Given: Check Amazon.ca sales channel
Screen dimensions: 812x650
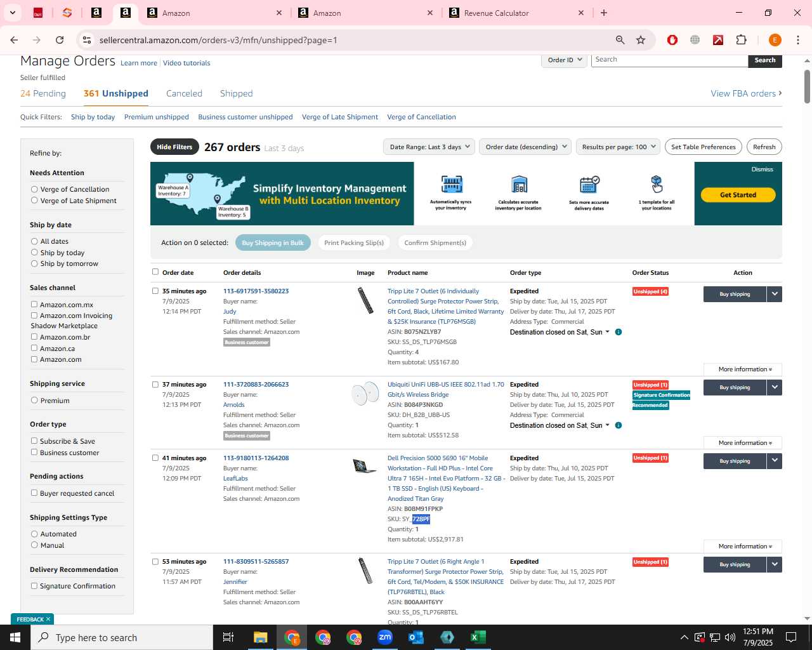Looking at the screenshot, I should 34,348.
